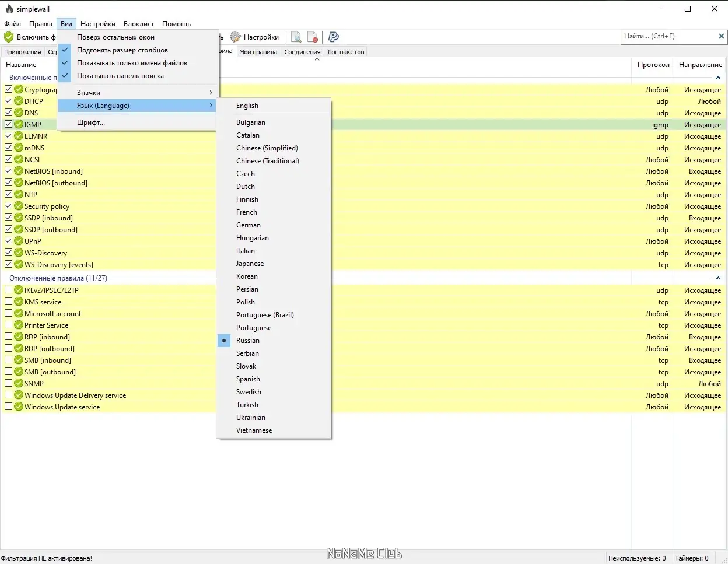Switch to the Приложения tab

coord(23,52)
